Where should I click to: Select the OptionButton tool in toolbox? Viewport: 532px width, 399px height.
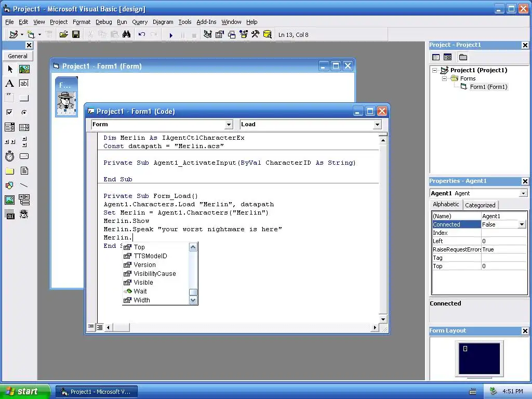coord(24,112)
